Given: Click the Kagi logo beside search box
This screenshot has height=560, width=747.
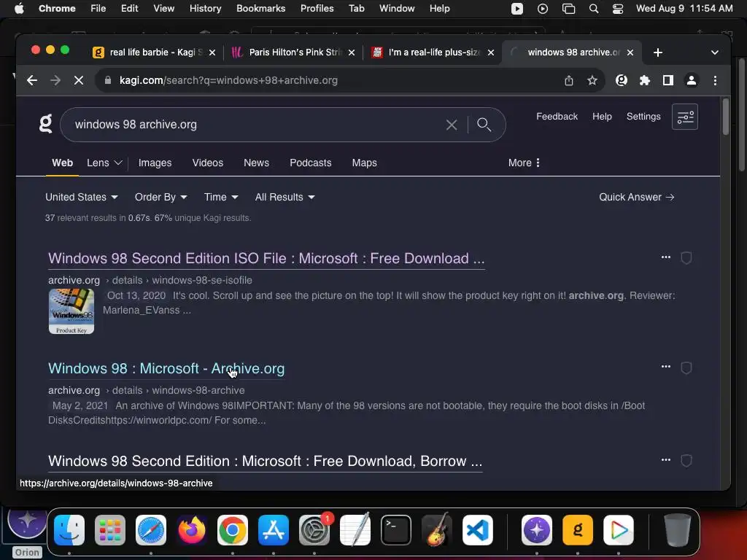Looking at the screenshot, I should click(x=45, y=124).
